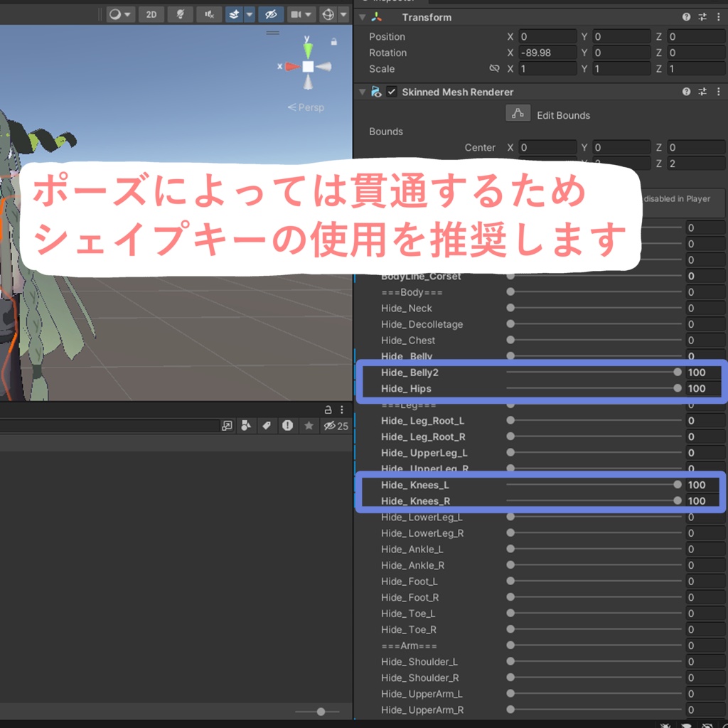Toggle scene audio mute

[x=209, y=14]
